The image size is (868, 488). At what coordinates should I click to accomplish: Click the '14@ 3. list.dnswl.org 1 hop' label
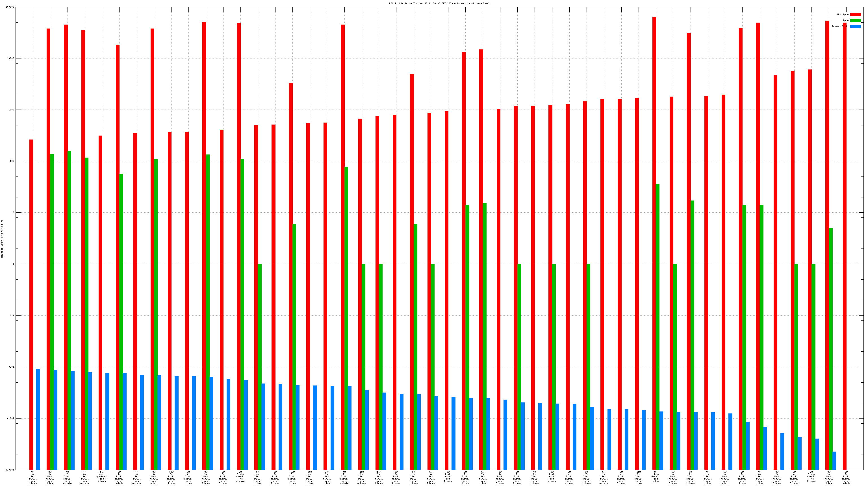click(171, 478)
